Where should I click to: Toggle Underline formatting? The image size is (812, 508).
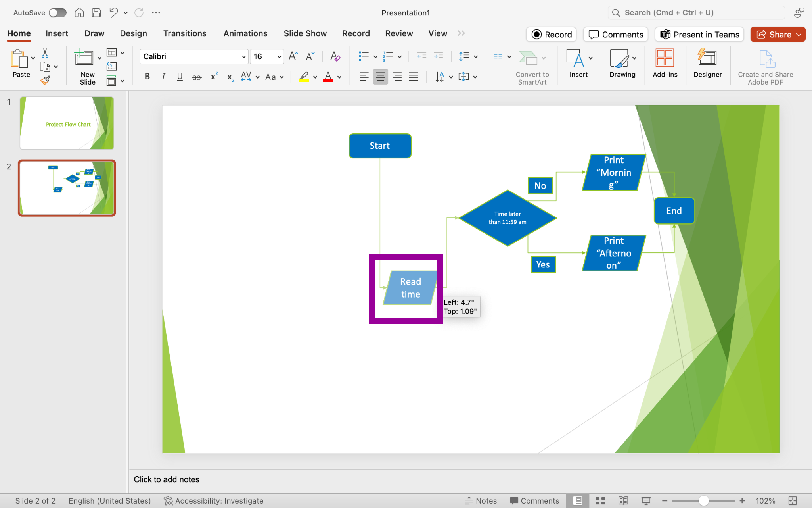[180, 77]
